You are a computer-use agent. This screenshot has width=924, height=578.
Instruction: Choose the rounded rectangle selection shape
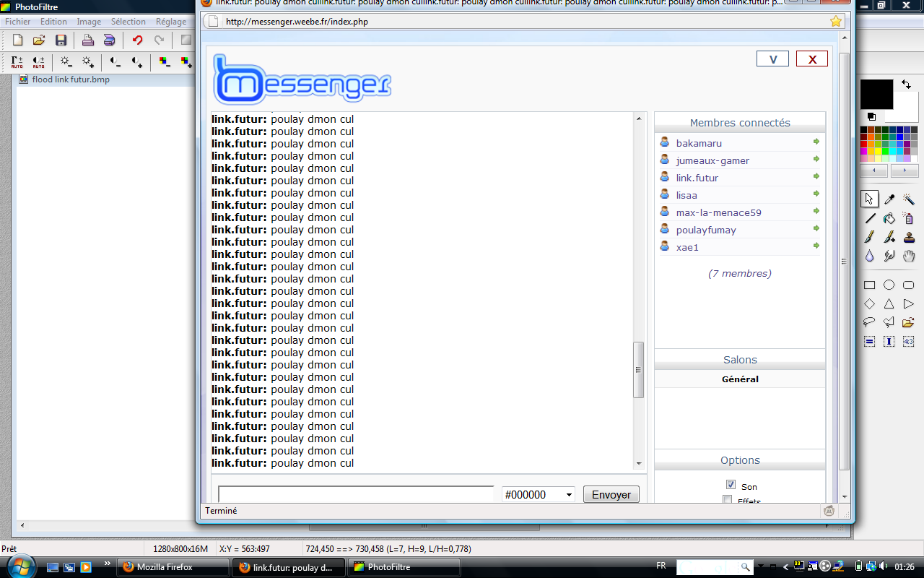(909, 285)
